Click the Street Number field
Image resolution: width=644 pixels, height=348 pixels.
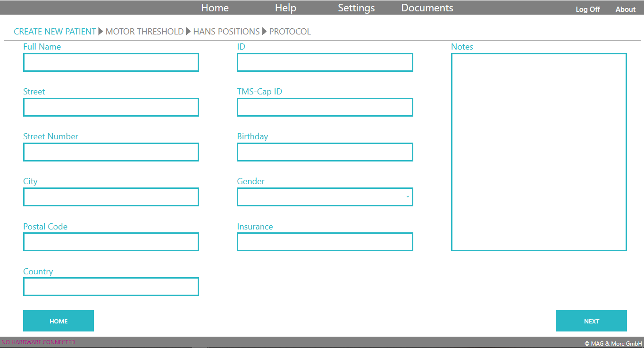(x=111, y=152)
